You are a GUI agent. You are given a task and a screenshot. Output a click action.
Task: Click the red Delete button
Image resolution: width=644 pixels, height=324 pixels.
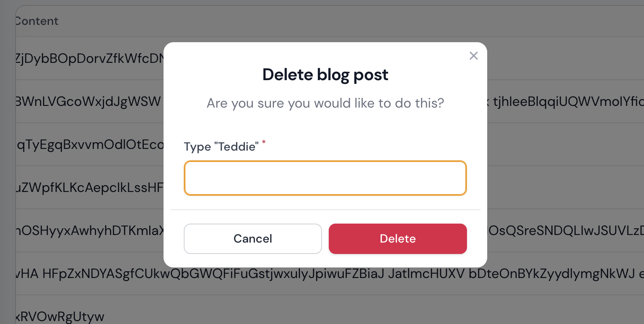(397, 239)
